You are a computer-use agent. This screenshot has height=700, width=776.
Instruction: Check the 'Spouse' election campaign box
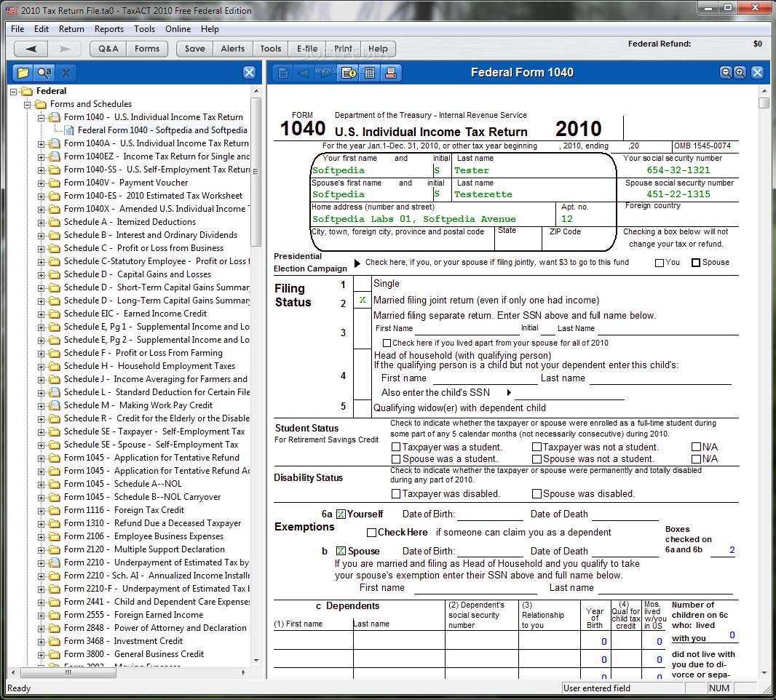click(696, 263)
